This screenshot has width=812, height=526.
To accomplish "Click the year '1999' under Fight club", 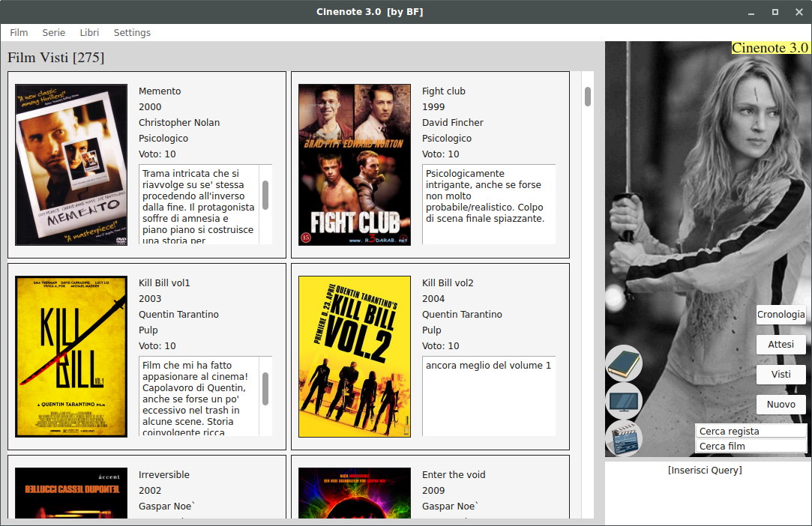I will coord(433,107).
